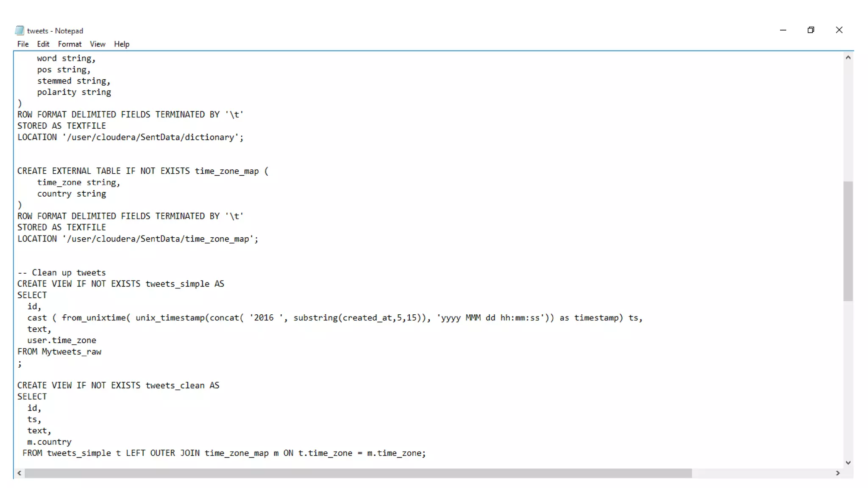Click the horizontal scrollbar track right of thumb
Viewport: 868px width, 488px height.
[x=763, y=473]
